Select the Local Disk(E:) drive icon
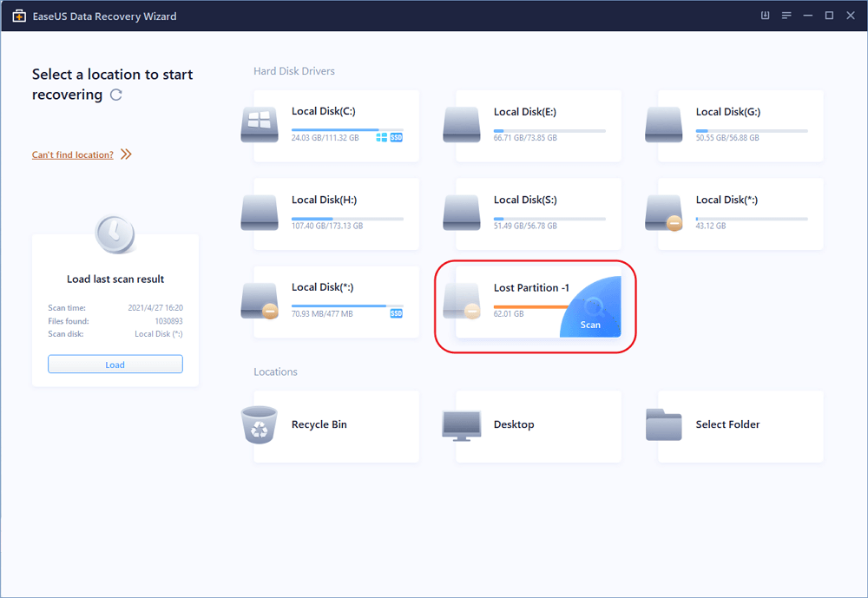This screenshot has height=598, width=868. point(462,125)
